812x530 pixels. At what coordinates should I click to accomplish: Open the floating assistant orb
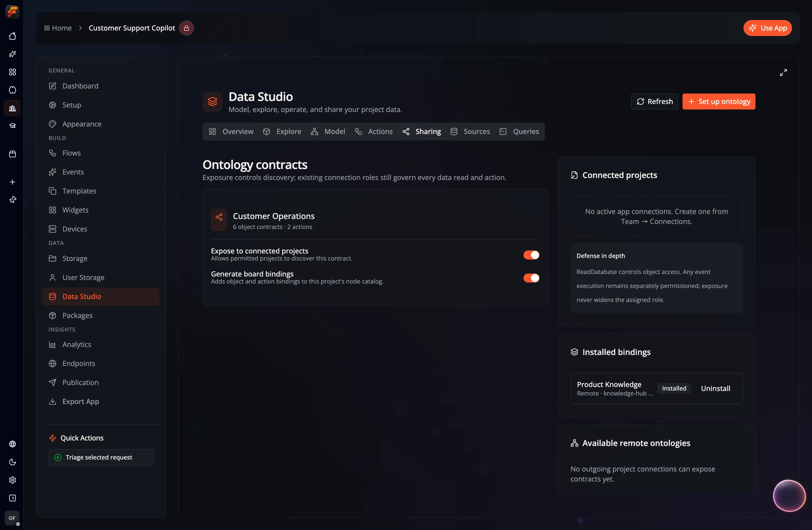point(789,496)
